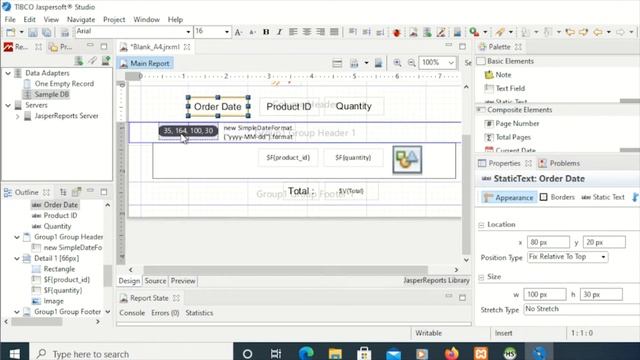
Task: Select One Empty Record adapter
Action: pyautogui.click(x=64, y=84)
